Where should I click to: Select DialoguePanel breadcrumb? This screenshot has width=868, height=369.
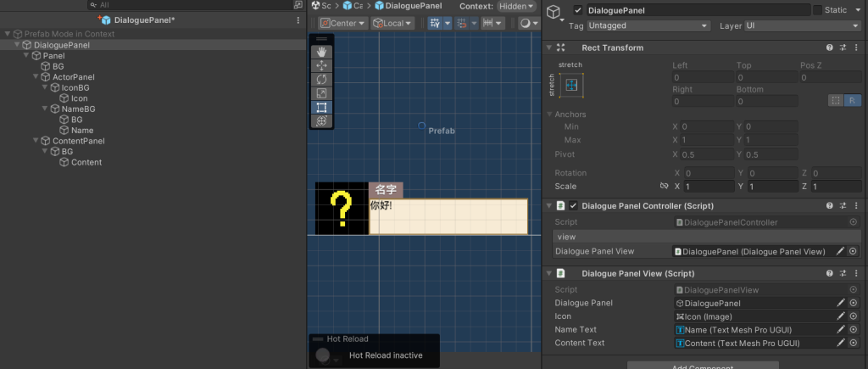[408, 6]
